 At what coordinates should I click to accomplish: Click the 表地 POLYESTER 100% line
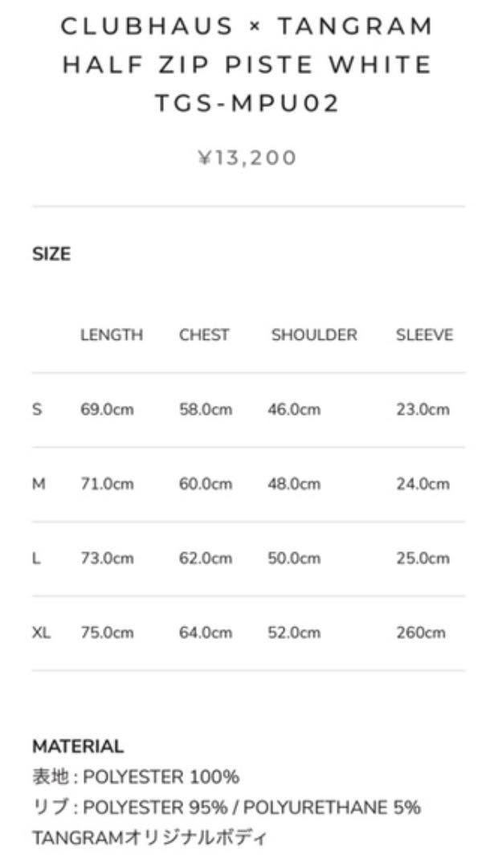pyautogui.click(x=136, y=776)
